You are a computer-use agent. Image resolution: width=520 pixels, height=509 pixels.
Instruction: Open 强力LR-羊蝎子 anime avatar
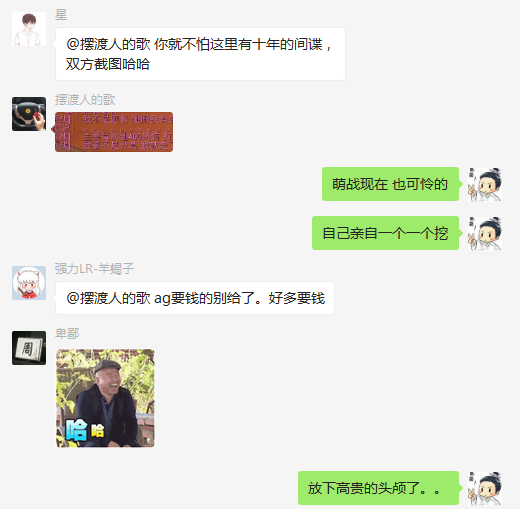point(29,283)
